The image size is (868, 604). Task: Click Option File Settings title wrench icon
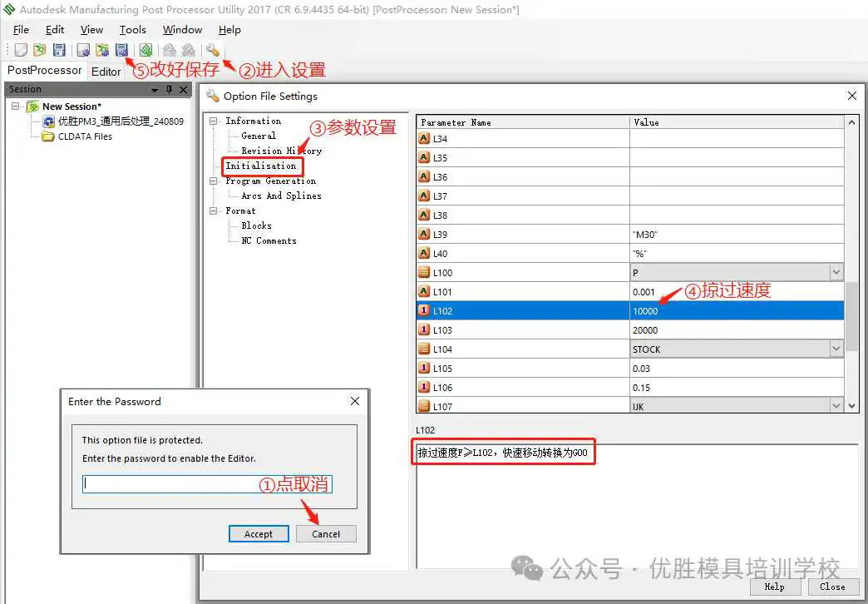click(x=213, y=96)
